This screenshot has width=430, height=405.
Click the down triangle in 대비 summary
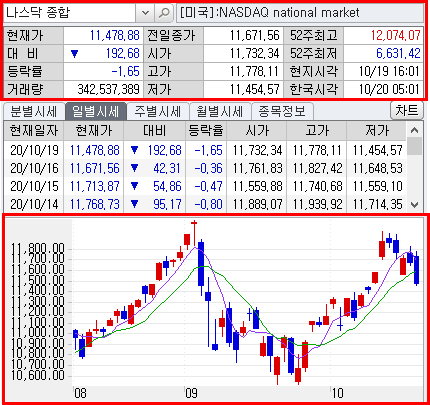(74, 54)
